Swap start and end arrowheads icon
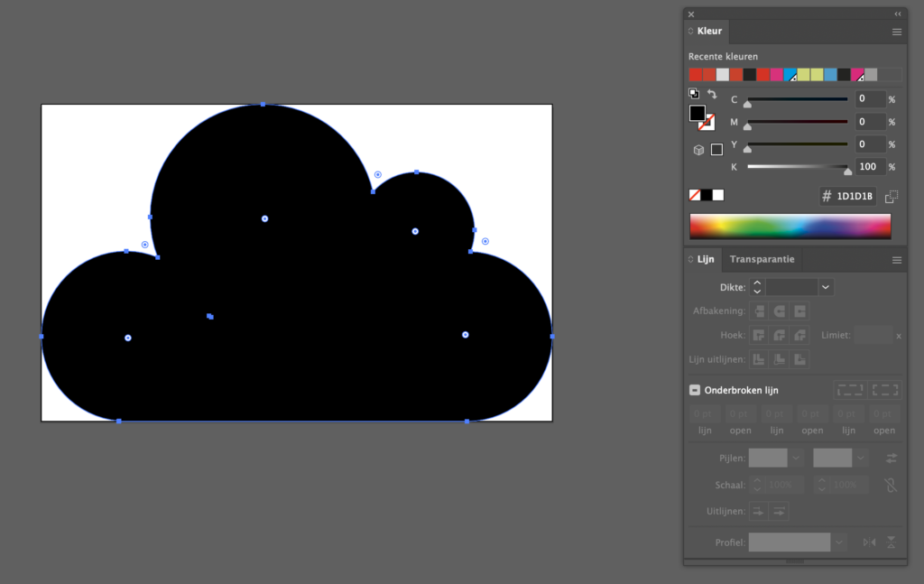The height and width of the screenshot is (584, 924). [x=892, y=458]
